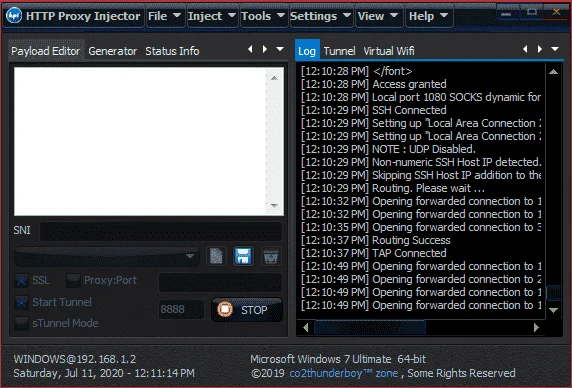
Task: Click the 'TAP Connected' log line
Action: coord(374,253)
